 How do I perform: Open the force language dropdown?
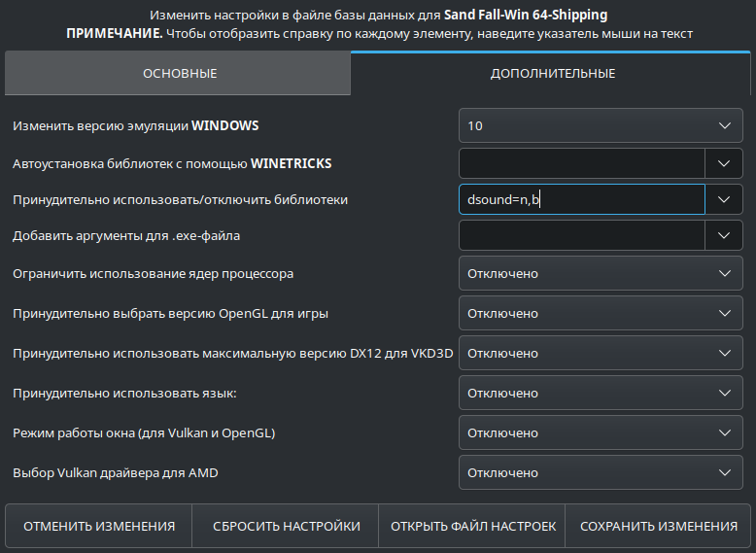(601, 393)
